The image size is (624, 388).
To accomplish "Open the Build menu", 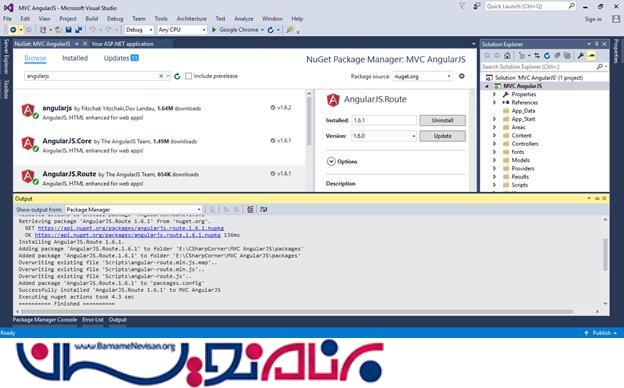I will tap(92, 19).
